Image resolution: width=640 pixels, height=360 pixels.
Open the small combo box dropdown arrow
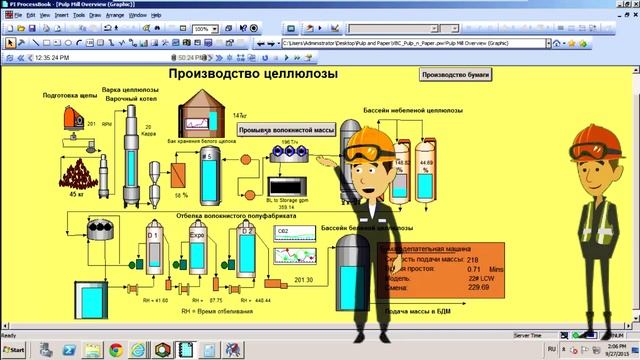tap(455, 29)
